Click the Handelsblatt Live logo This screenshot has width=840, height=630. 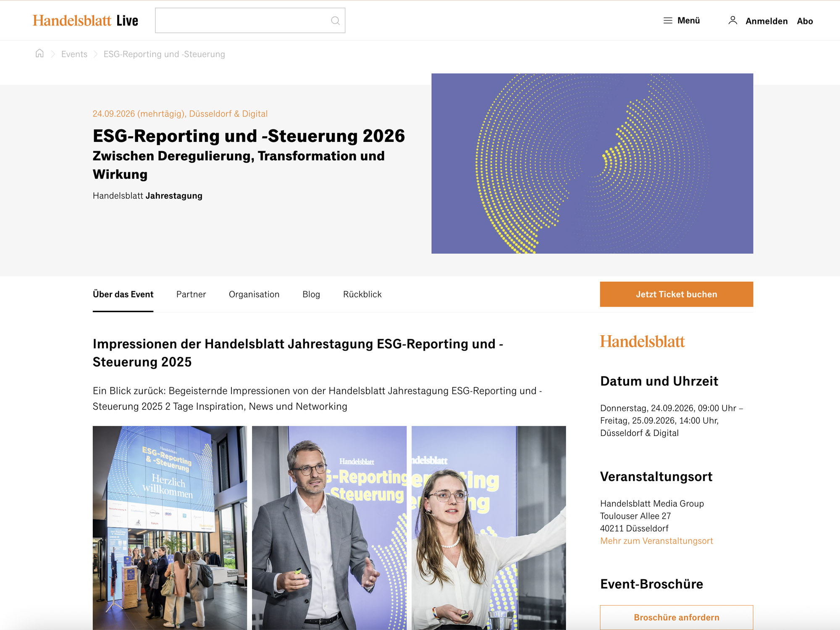[86, 20]
